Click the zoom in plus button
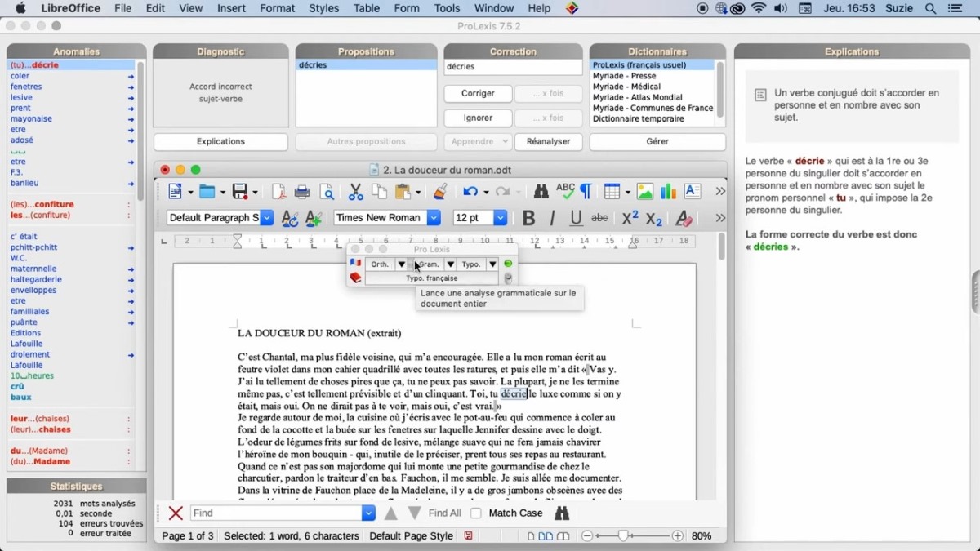This screenshot has height=551, width=980. (678, 536)
